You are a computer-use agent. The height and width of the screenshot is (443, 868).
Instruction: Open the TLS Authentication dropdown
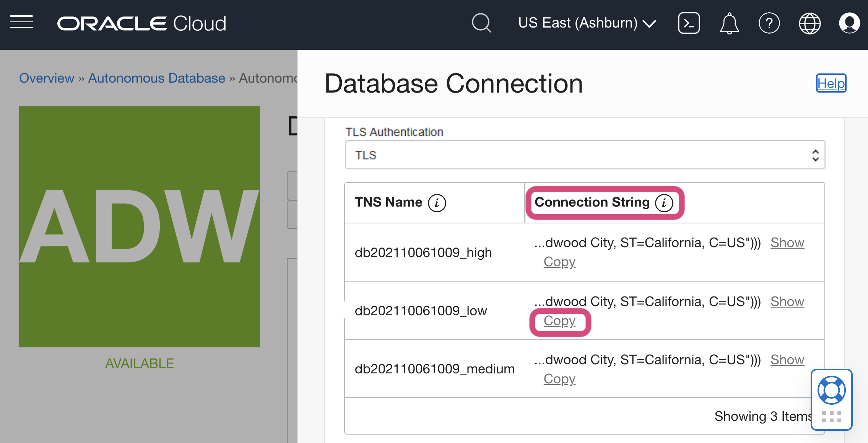[x=585, y=155]
